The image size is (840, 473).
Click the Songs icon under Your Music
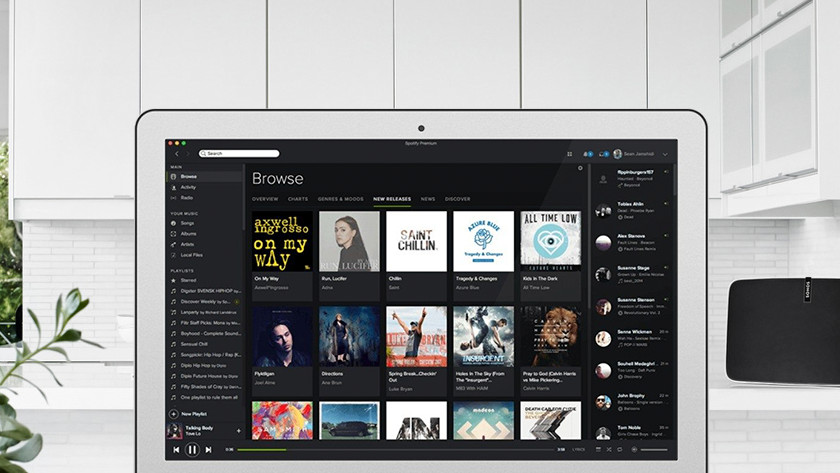173,223
